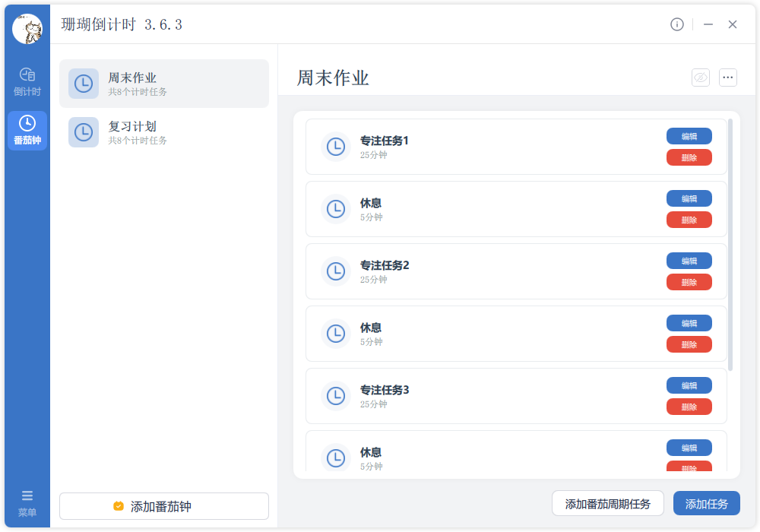Click the clock icon on 专注任务1 task
The height and width of the screenshot is (532, 760).
[x=336, y=146]
